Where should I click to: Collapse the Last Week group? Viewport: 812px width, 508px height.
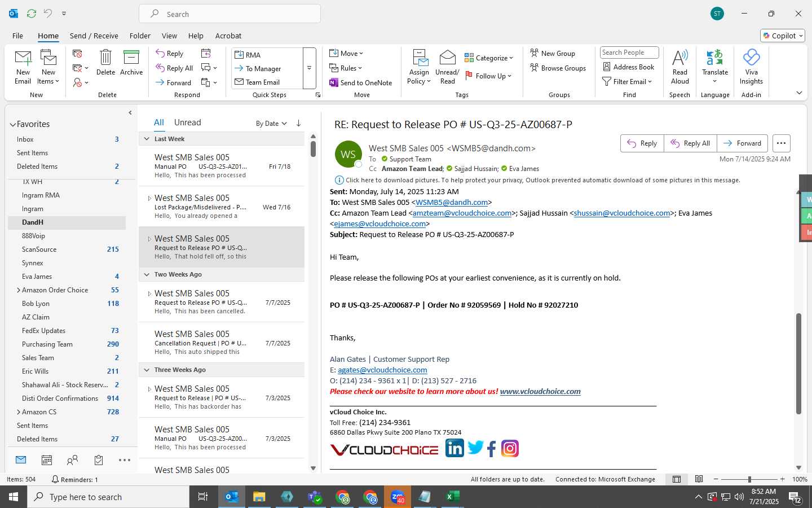point(147,139)
